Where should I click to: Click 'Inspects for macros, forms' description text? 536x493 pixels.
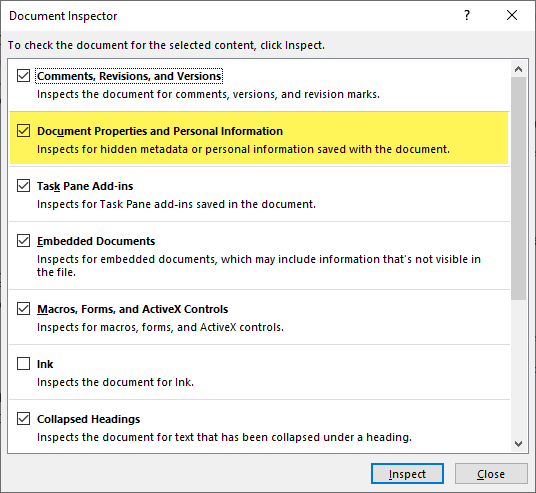click(160, 328)
